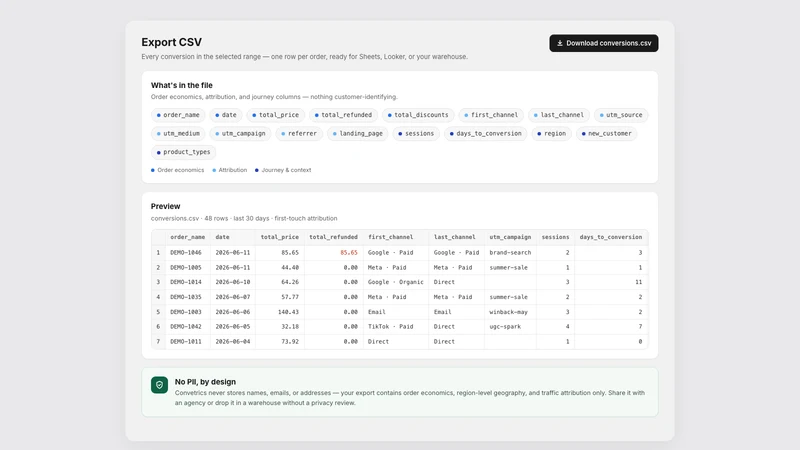Click the Attribution legend label
Screen dimensions: 800x450
233,170
